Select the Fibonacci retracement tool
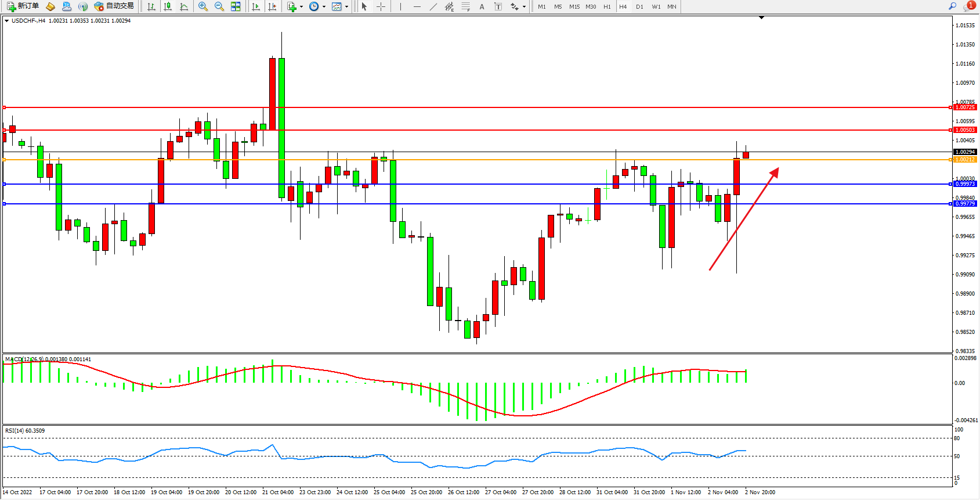 point(465,6)
